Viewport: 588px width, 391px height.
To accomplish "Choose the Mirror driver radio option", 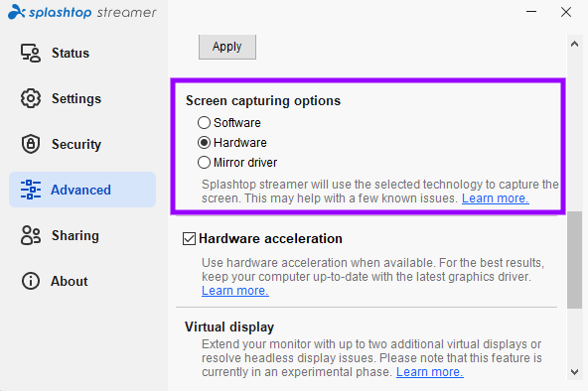I will (204, 163).
